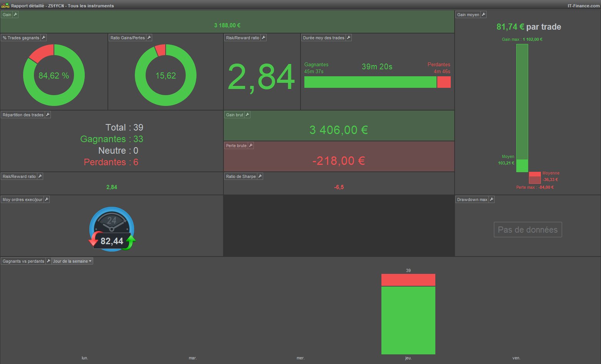Click red losing segment of jeudi bar
This screenshot has height=364, width=601.
click(408, 280)
